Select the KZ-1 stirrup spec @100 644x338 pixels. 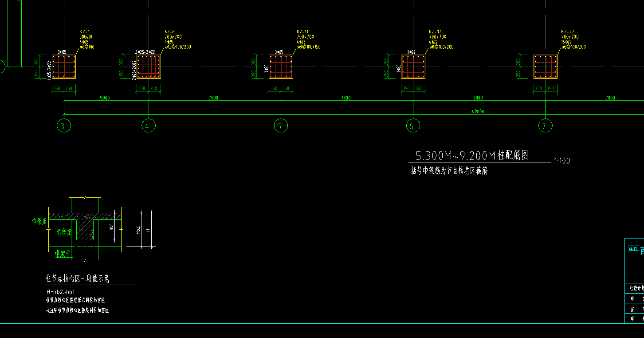[87, 47]
